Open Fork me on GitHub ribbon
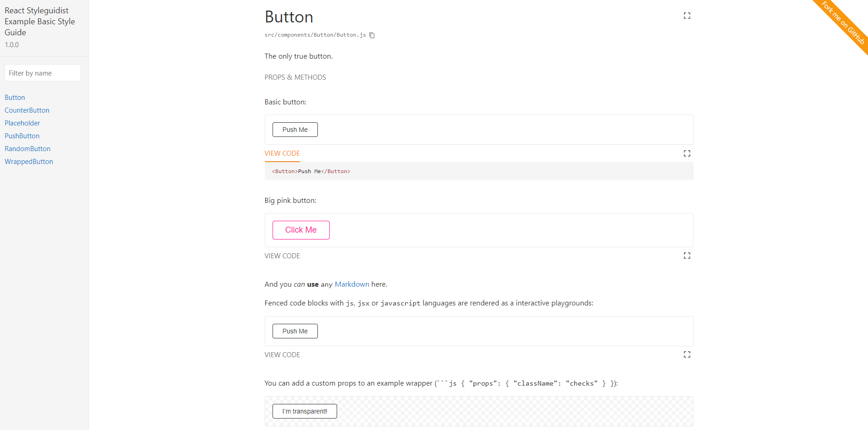The height and width of the screenshot is (430, 868). (843, 23)
